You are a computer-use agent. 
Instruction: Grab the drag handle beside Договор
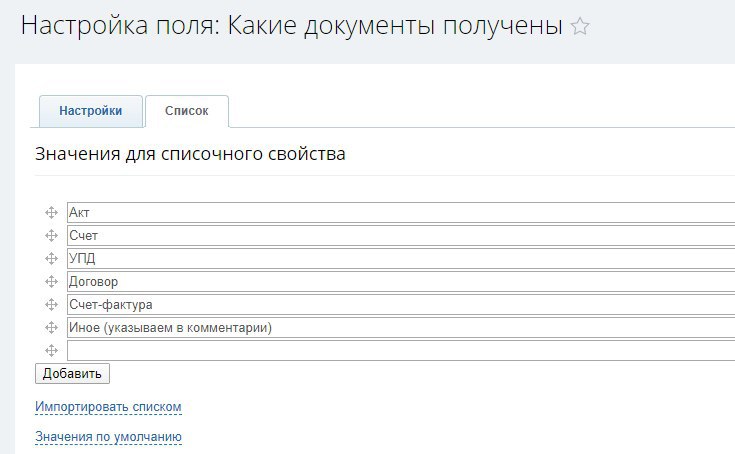click(51, 282)
